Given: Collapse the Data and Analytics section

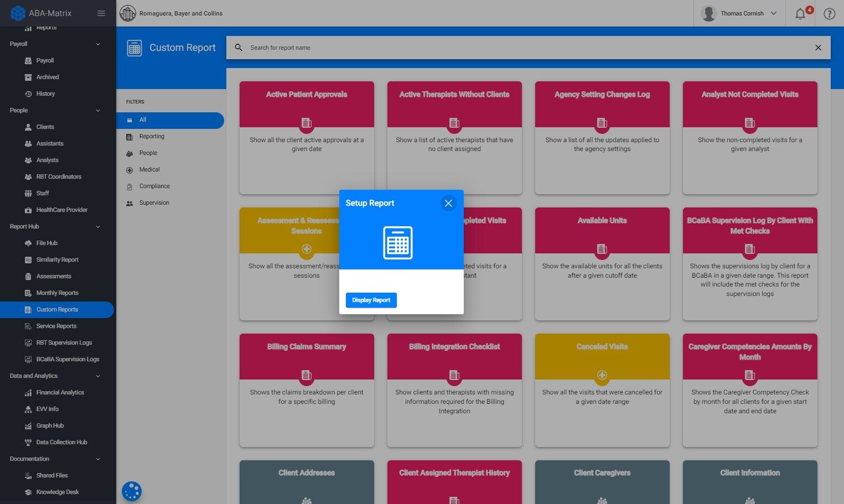Looking at the screenshot, I should click(x=98, y=376).
